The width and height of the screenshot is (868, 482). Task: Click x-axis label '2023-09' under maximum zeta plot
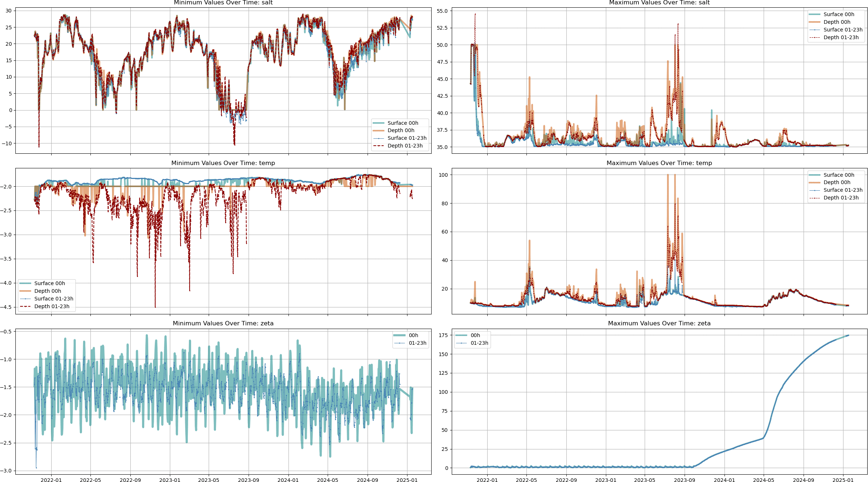tap(685, 480)
